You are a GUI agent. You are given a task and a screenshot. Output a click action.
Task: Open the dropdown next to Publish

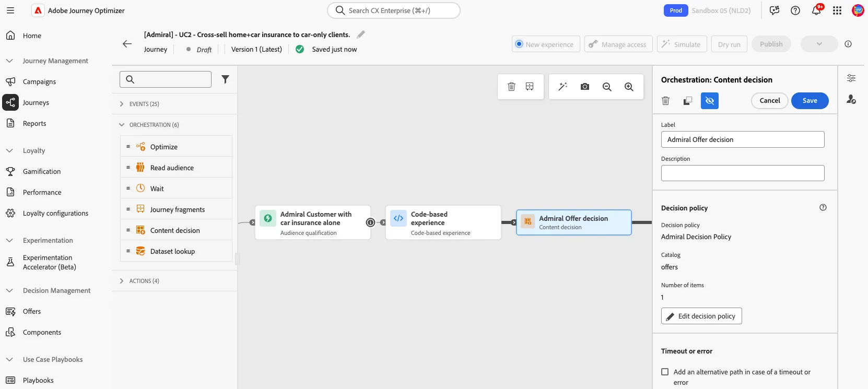[x=819, y=44]
